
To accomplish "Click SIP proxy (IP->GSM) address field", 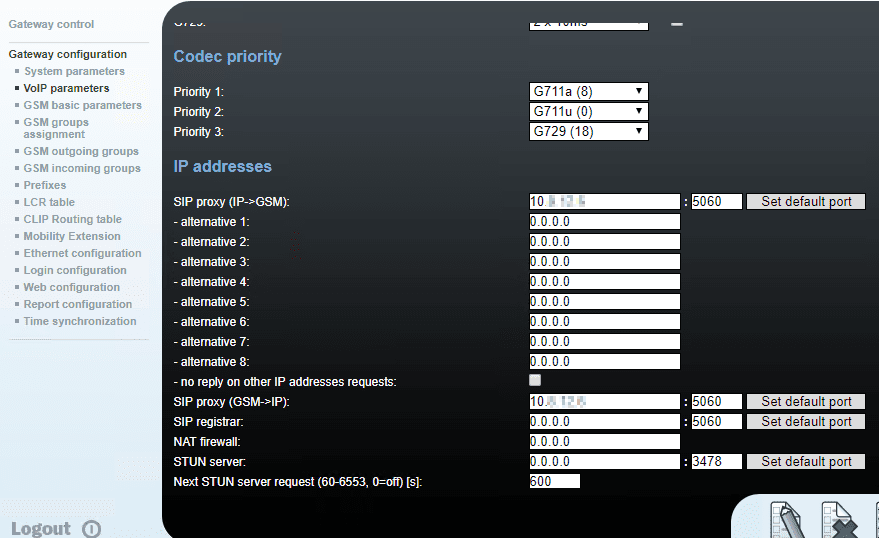I will point(604,201).
